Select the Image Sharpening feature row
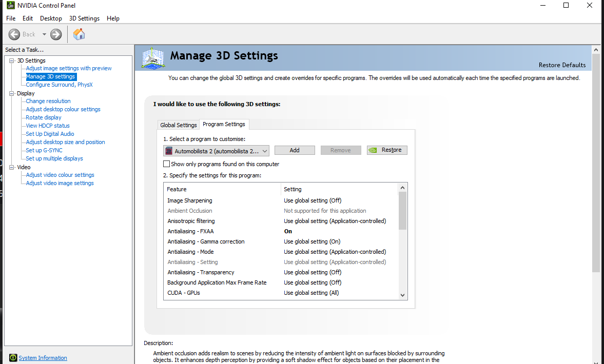 [281, 200]
